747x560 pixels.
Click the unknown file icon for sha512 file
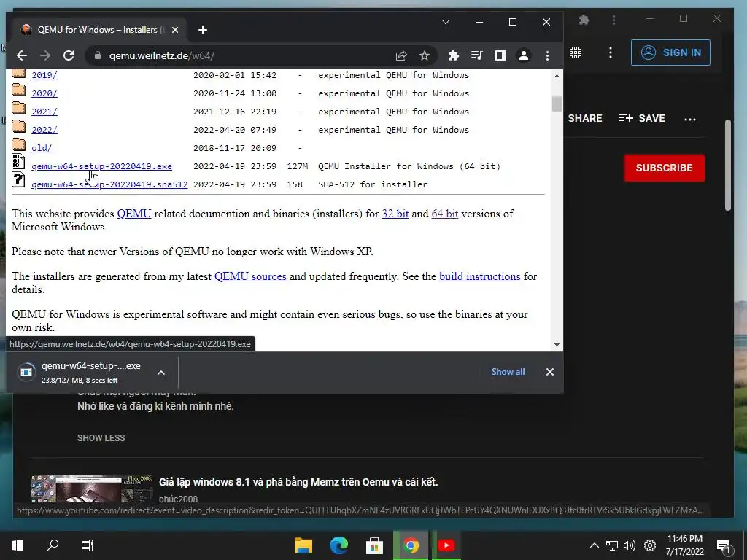18,179
